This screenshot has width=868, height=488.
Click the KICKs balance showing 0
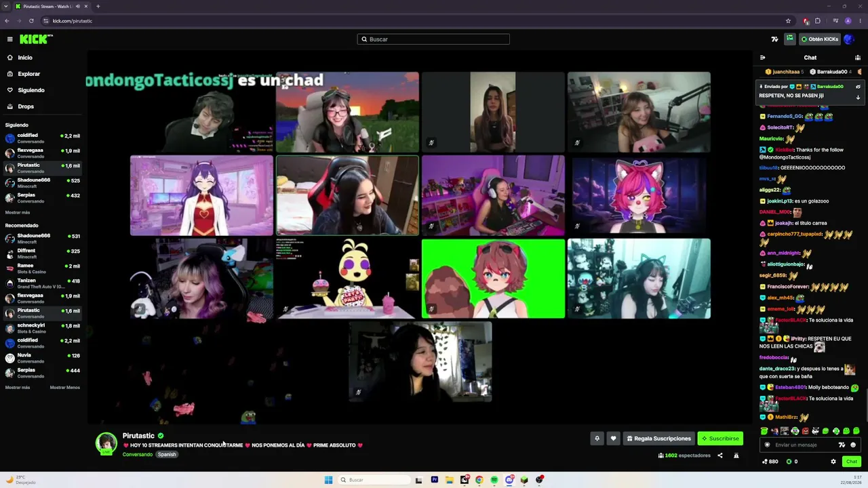pos(791,462)
